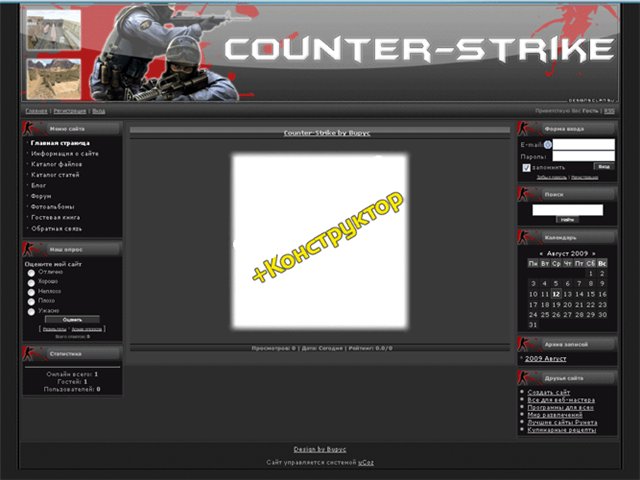
Task: Click the Вход button in login form
Action: pos(604,167)
